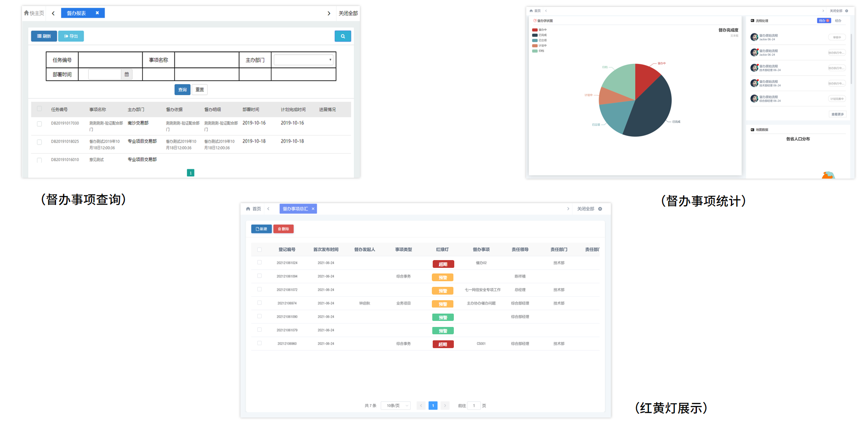
Task: Check the box for task DB20191017030
Action: (39, 124)
